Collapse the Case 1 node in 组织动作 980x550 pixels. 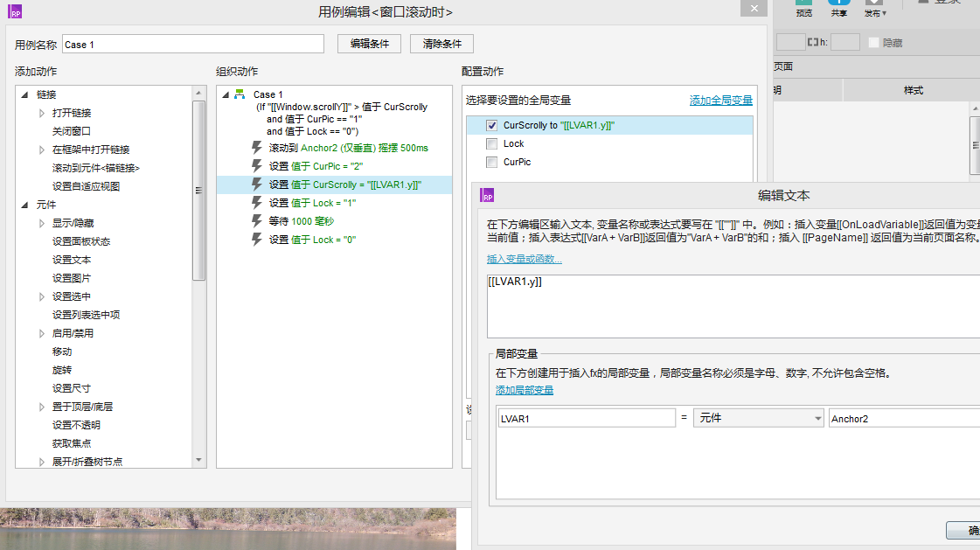[x=226, y=94]
